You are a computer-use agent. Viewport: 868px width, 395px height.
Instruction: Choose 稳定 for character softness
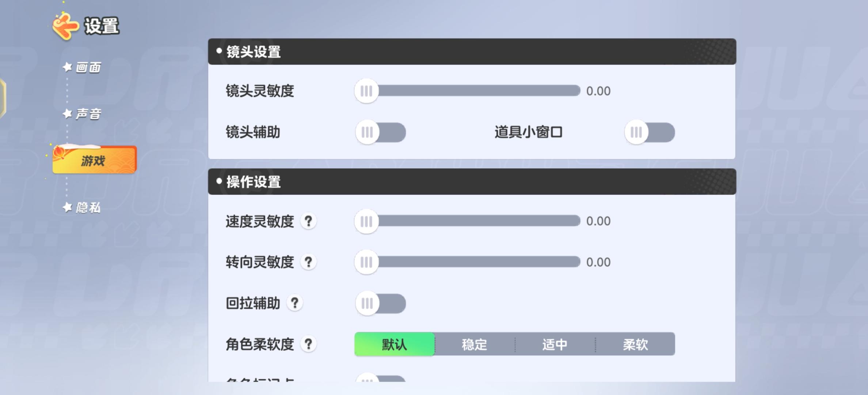[x=475, y=344]
